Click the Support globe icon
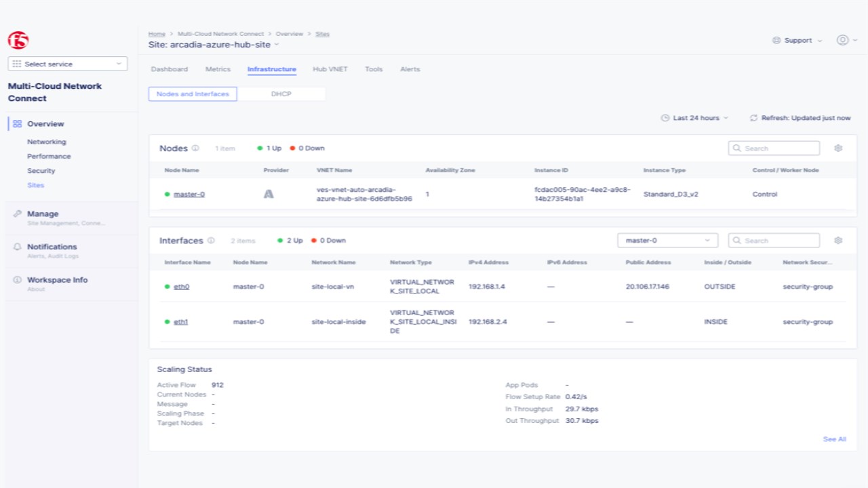 tap(776, 41)
